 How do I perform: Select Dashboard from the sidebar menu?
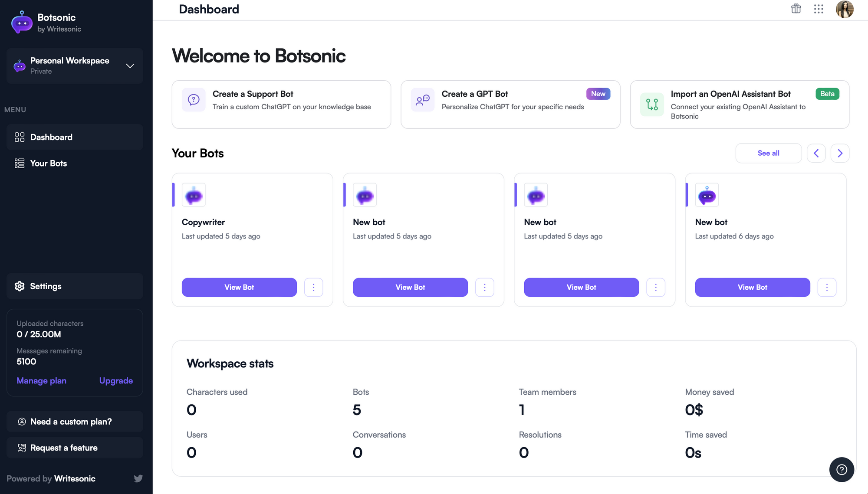click(51, 137)
